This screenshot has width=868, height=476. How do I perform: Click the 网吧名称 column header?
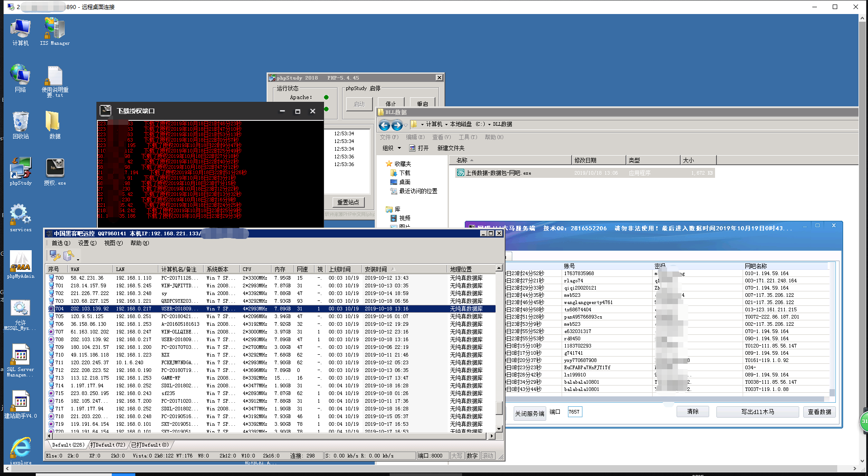[787, 266]
